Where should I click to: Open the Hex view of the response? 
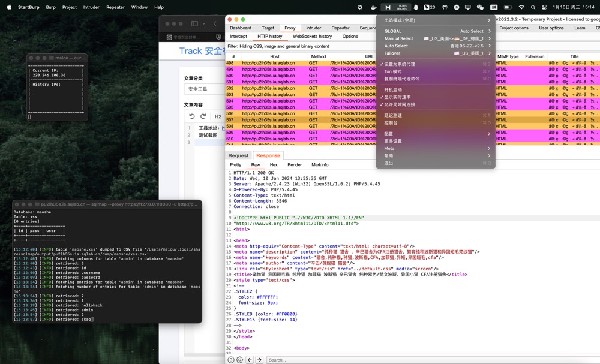coord(274,165)
